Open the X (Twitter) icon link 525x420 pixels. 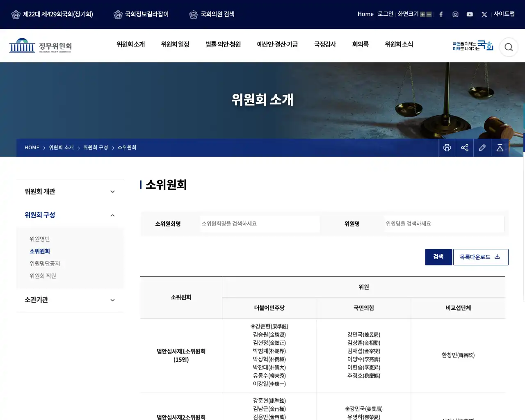coord(484,14)
